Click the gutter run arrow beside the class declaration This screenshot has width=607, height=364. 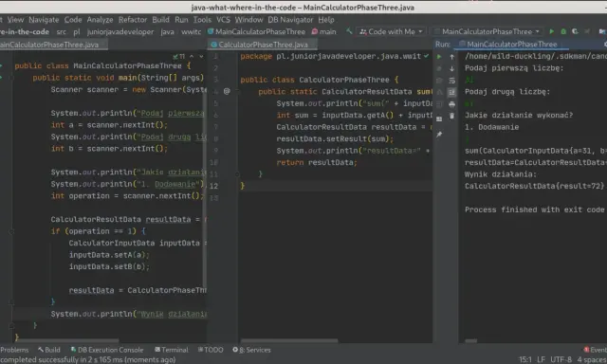[2, 65]
